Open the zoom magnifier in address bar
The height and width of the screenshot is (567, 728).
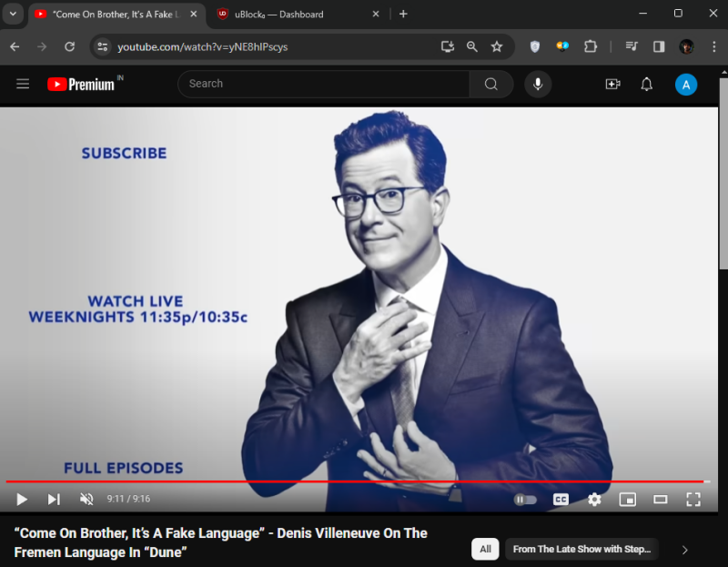pyautogui.click(x=472, y=46)
